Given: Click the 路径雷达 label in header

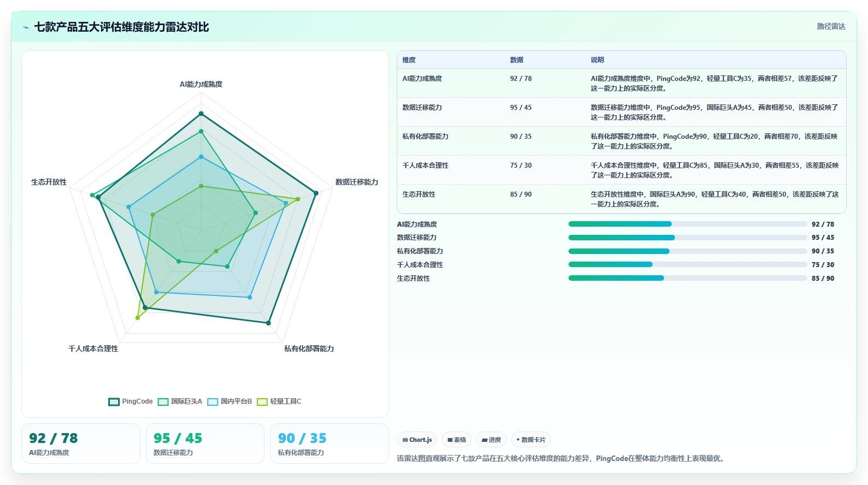Looking at the screenshot, I should (831, 26).
